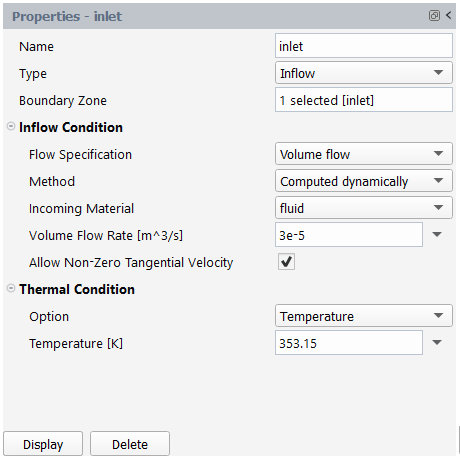Click the Display button
Viewport: 460px width, 459px height.
(x=43, y=444)
